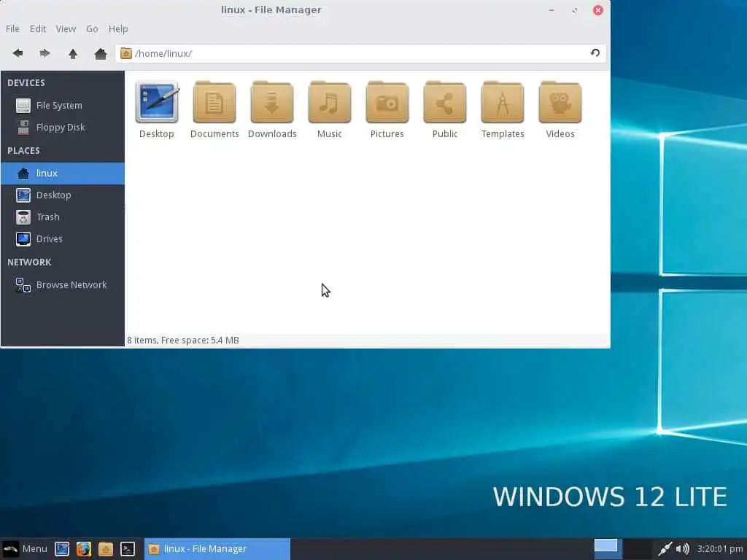Click the status bar free space text
747x560 pixels.
click(183, 340)
